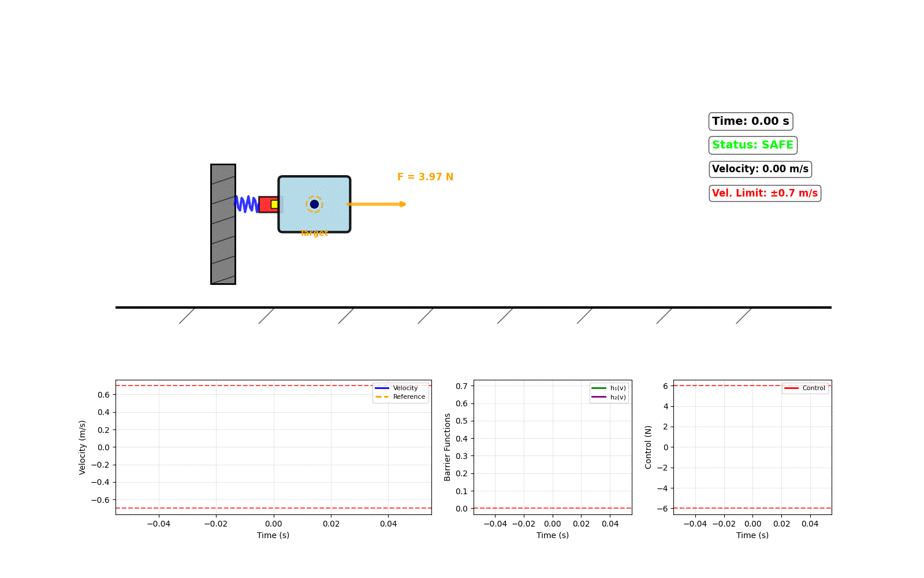Click the orange force arrow

(376, 204)
